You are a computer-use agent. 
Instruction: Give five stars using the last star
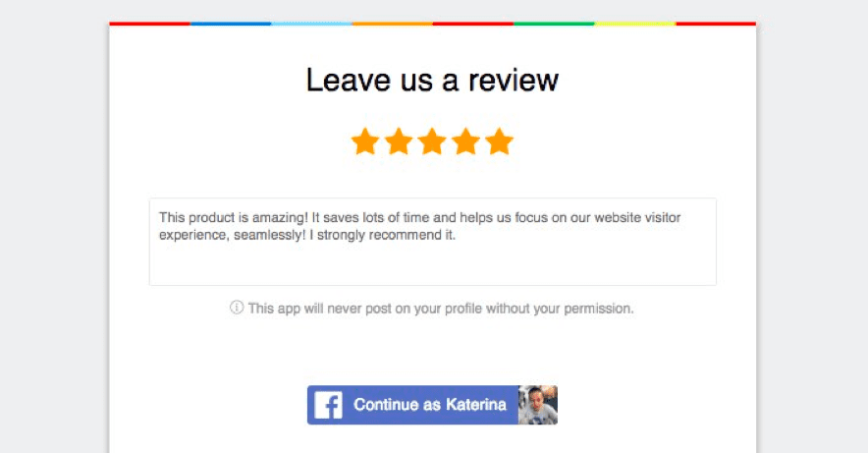(x=500, y=142)
